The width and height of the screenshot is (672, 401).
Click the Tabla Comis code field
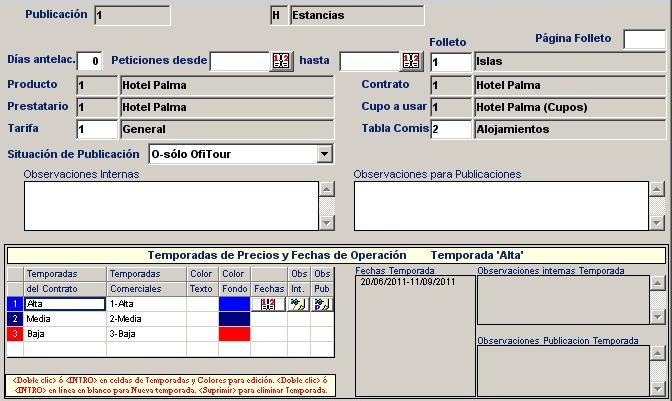point(451,129)
